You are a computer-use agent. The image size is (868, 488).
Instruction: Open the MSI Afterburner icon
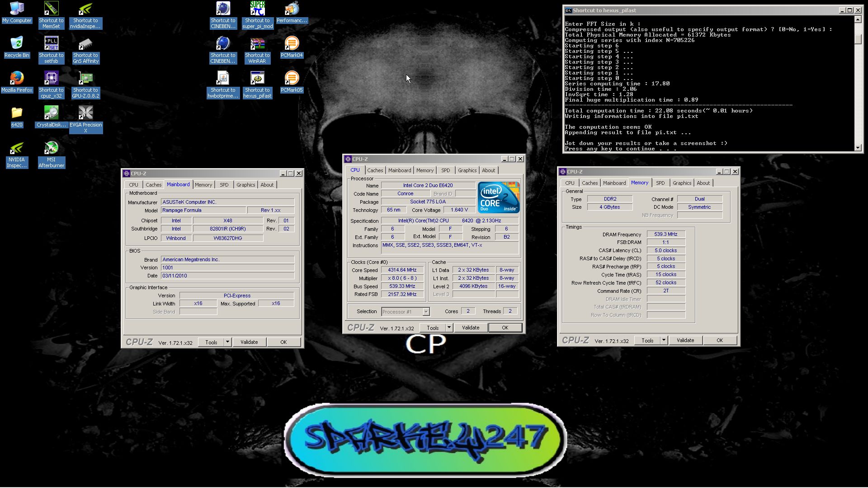[x=51, y=155]
